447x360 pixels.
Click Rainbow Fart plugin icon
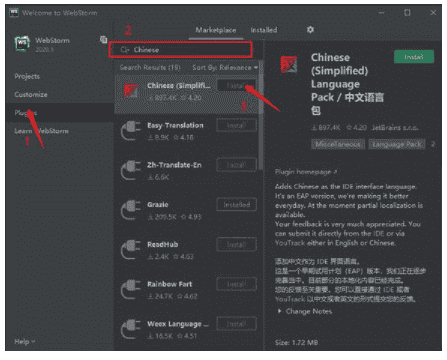point(130,289)
